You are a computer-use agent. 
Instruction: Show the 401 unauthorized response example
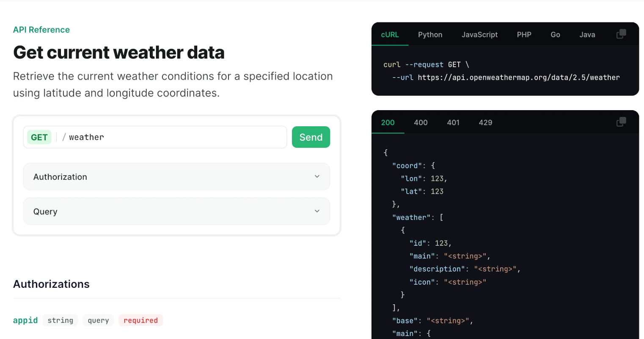[x=453, y=122]
